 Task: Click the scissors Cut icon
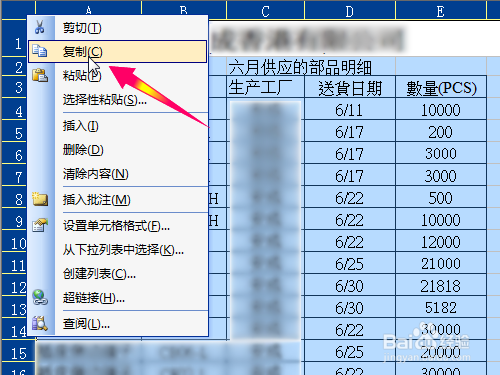coord(40,27)
